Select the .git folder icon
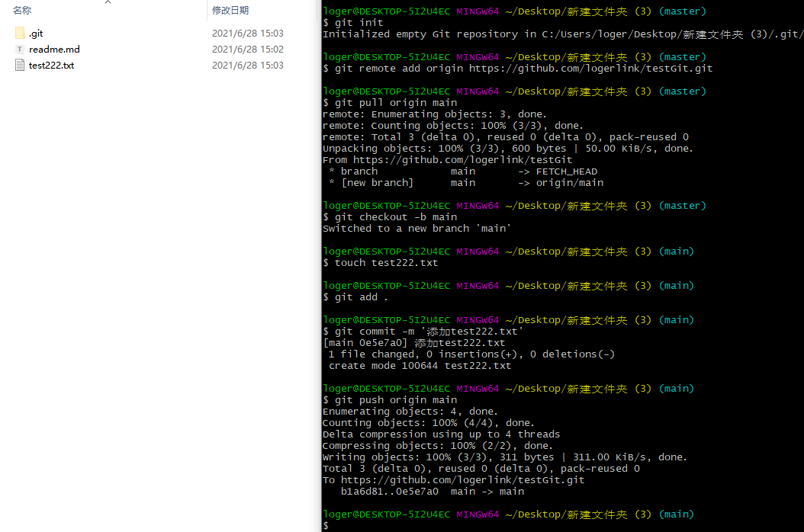The height and width of the screenshot is (532, 804). tap(20, 34)
